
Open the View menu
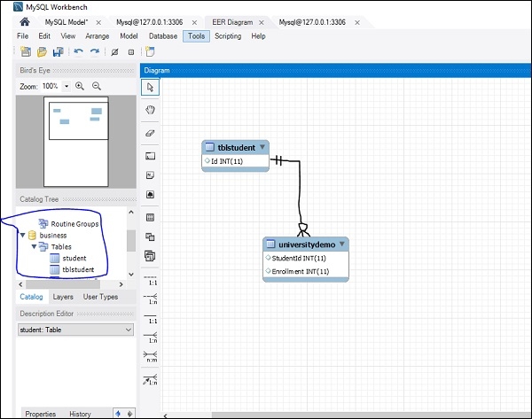(x=68, y=36)
